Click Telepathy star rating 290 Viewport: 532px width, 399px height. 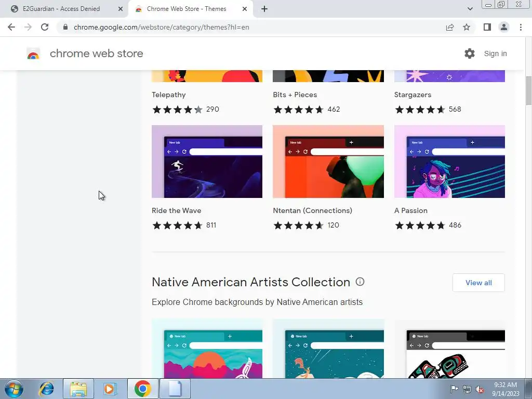point(185,109)
